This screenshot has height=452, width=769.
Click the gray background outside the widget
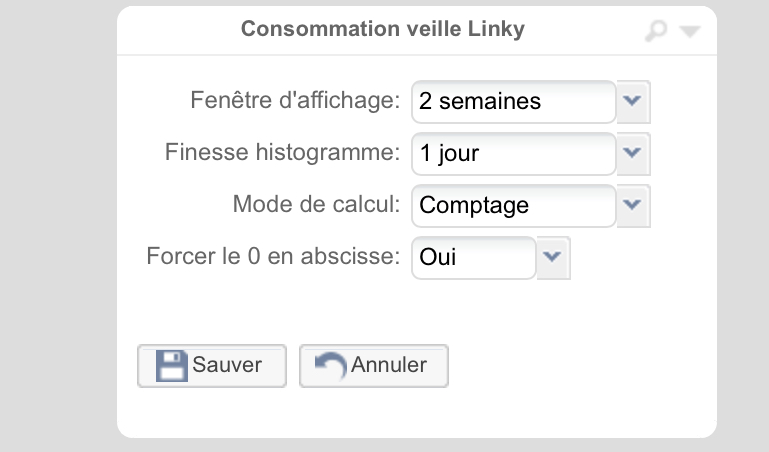coord(58,226)
